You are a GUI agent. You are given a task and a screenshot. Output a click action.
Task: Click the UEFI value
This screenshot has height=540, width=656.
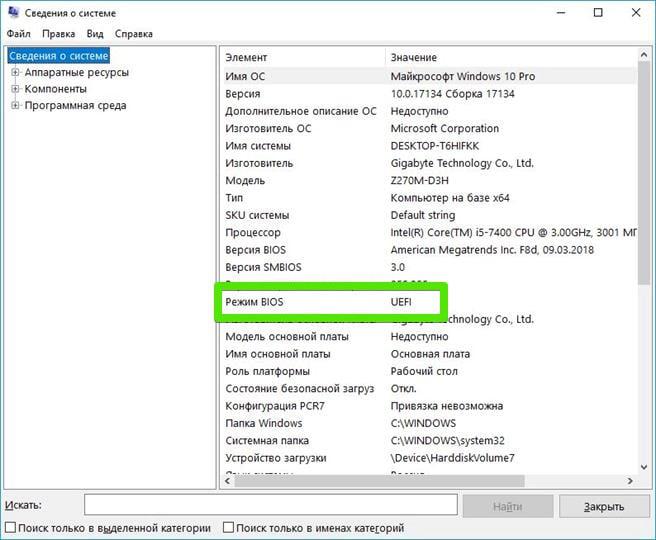(x=401, y=302)
